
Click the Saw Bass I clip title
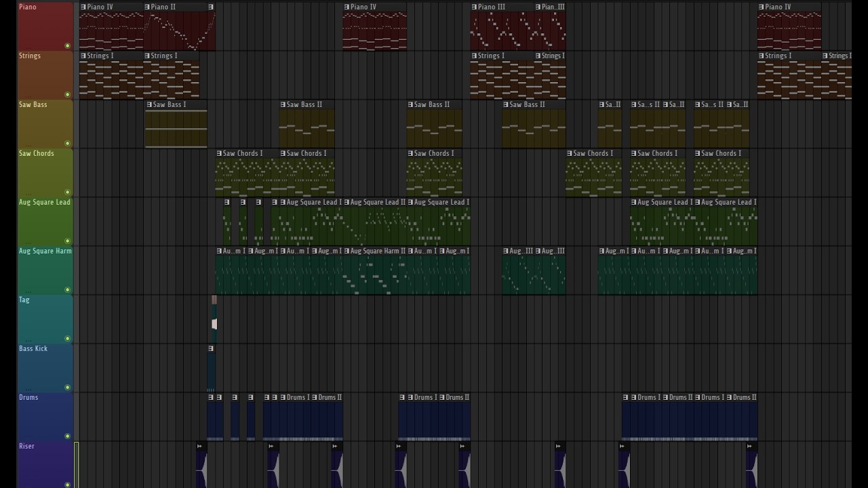pyautogui.click(x=170, y=104)
